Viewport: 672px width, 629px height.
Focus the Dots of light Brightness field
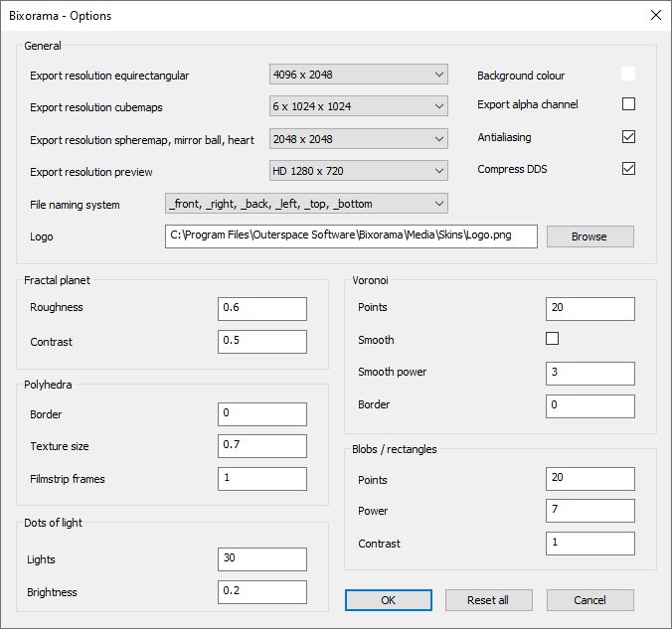coord(262,592)
